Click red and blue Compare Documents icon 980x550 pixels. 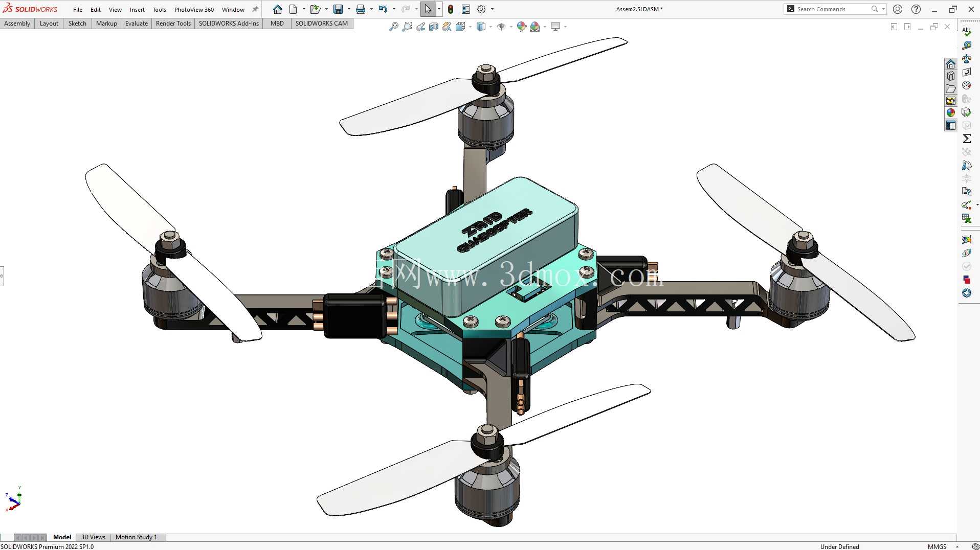point(967,280)
